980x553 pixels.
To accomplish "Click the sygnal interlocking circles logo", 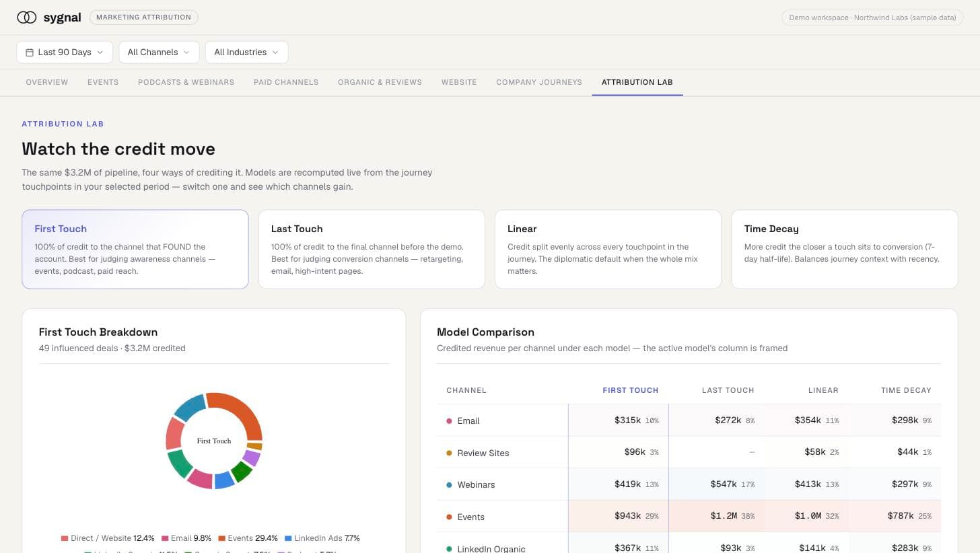I will 27,17.
